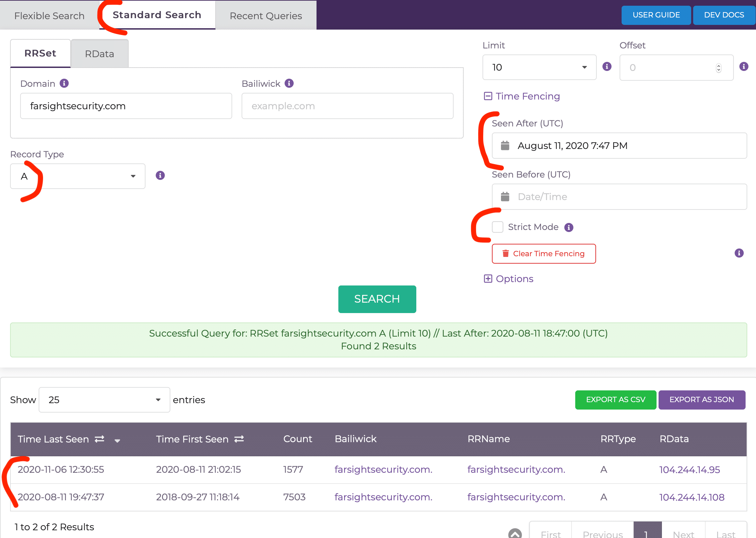Screen dimensions: 756x538
Task: Switch to the Flexible Search tab
Action: (49, 15)
